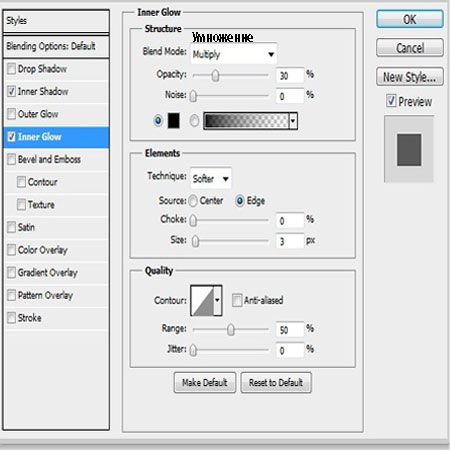
Task: Open the Color Overlay settings row
Action: [56, 250]
